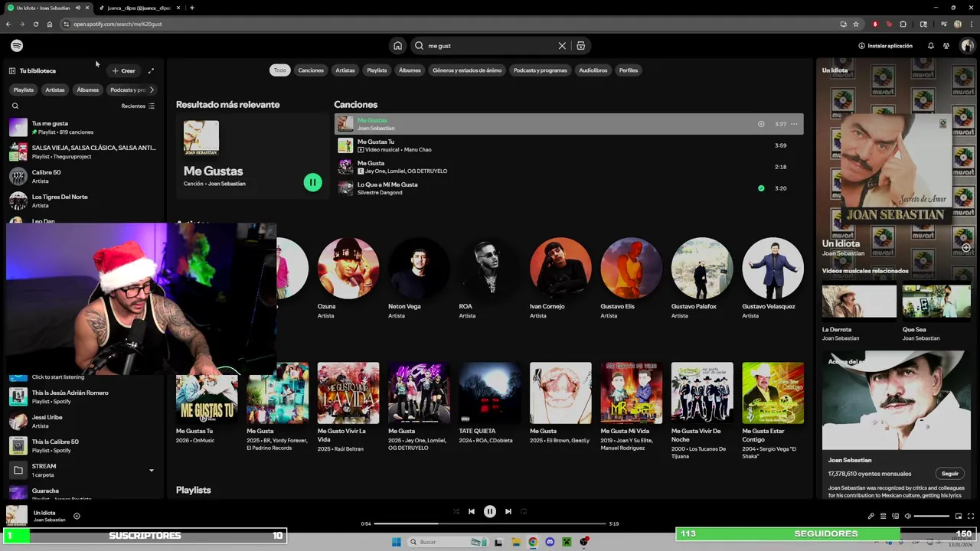
Task: Select the Todo filter tab
Action: 280,70
